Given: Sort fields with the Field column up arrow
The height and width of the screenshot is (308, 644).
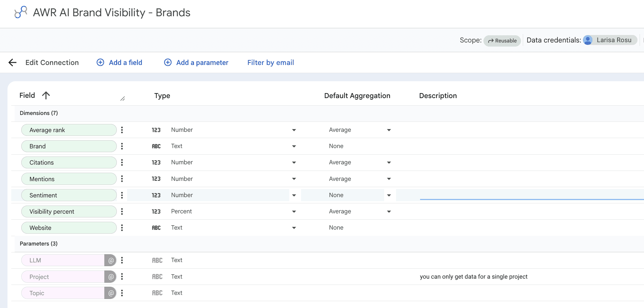Looking at the screenshot, I should click(46, 95).
